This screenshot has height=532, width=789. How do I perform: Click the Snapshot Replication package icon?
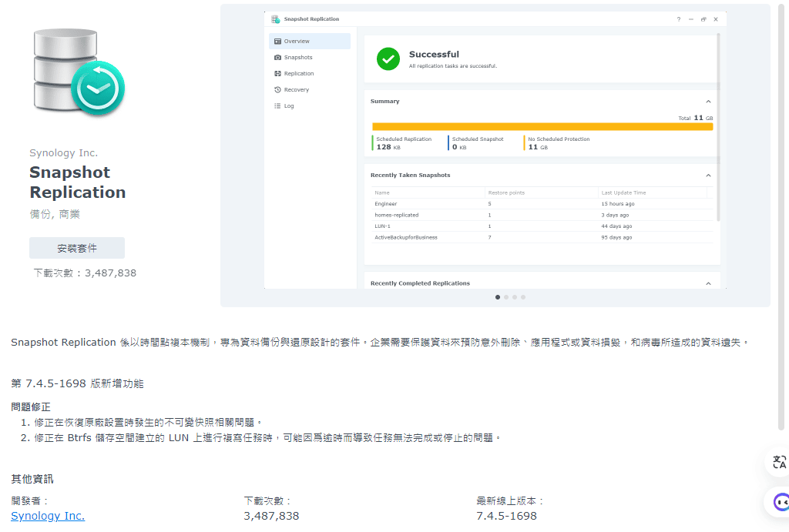(x=79, y=72)
